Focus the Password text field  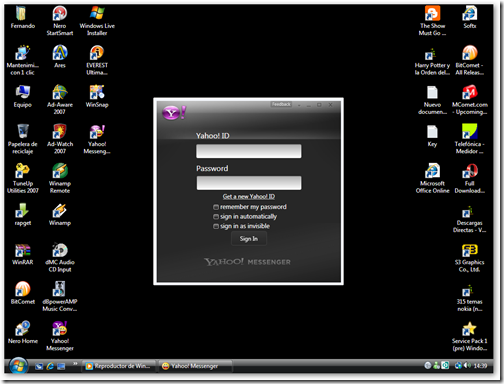pos(249,183)
